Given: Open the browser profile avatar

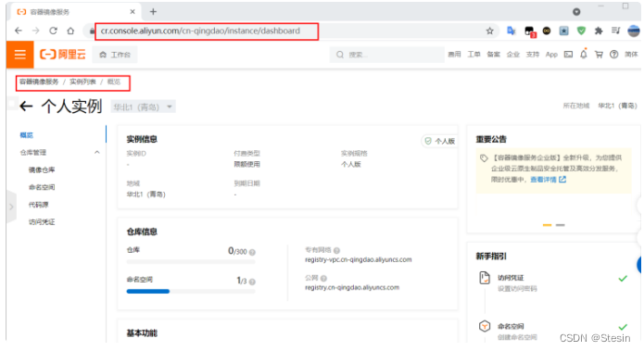Looking at the screenshot, I should point(634,31).
